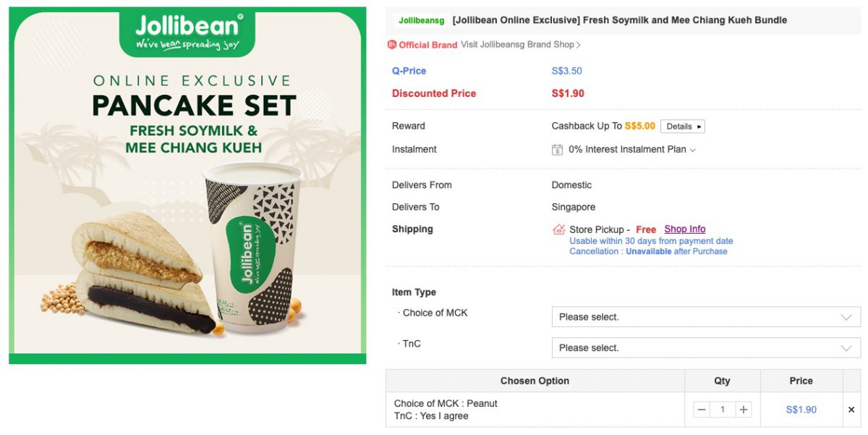Click the product bundle title text
Viewport: 868px width, 435px height.
click(619, 20)
